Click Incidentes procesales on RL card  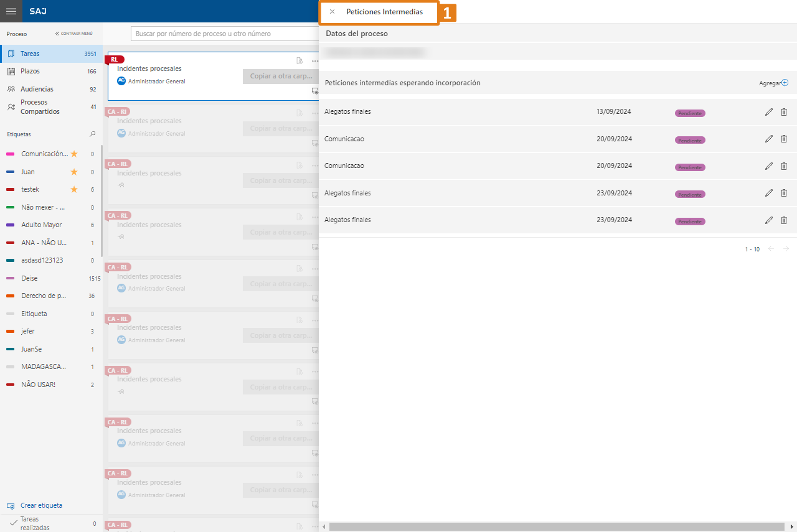coord(149,68)
